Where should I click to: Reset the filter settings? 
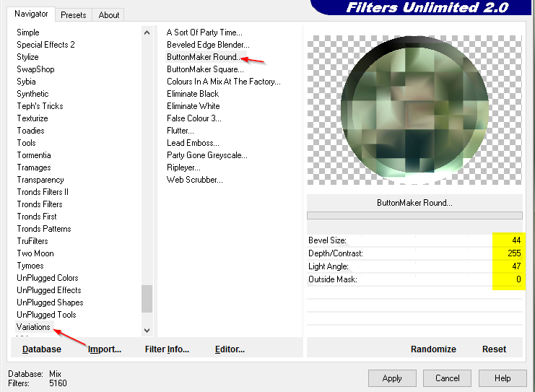pos(494,349)
